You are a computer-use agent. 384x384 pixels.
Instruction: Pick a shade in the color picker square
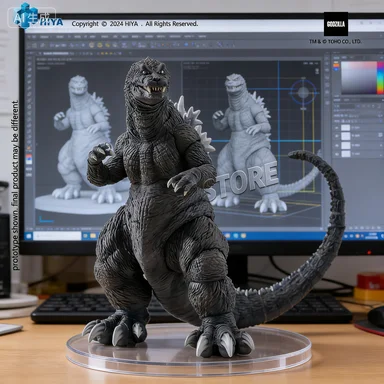(x=359, y=77)
